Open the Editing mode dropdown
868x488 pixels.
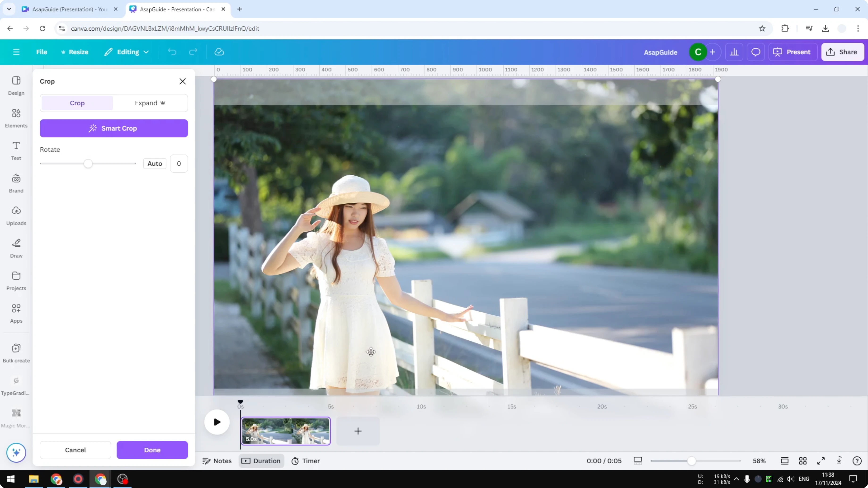point(127,52)
